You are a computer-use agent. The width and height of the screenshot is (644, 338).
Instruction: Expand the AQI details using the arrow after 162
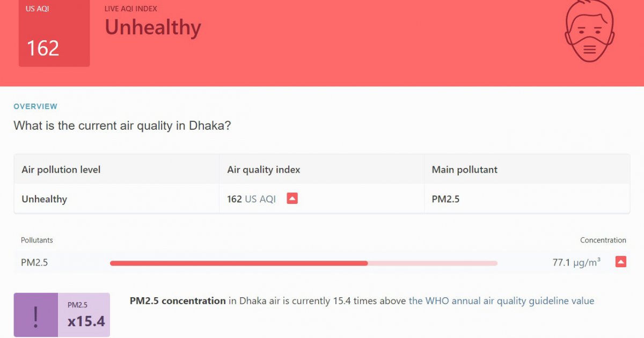coord(291,198)
